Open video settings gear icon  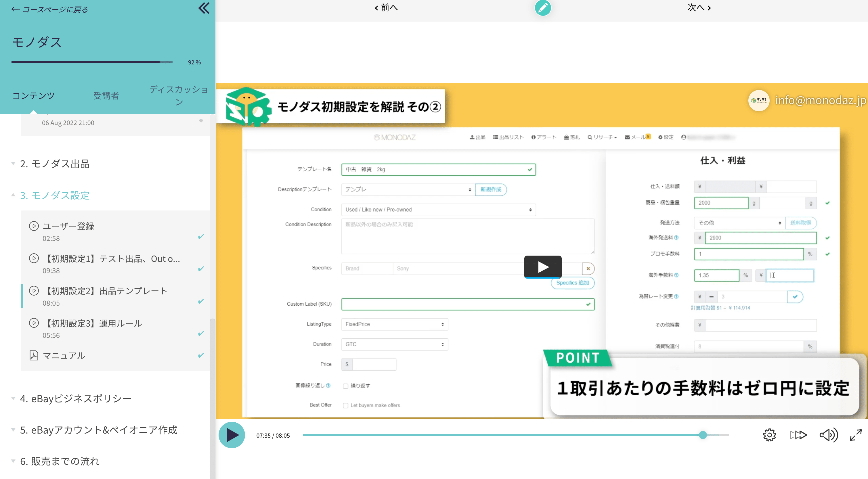coord(769,435)
